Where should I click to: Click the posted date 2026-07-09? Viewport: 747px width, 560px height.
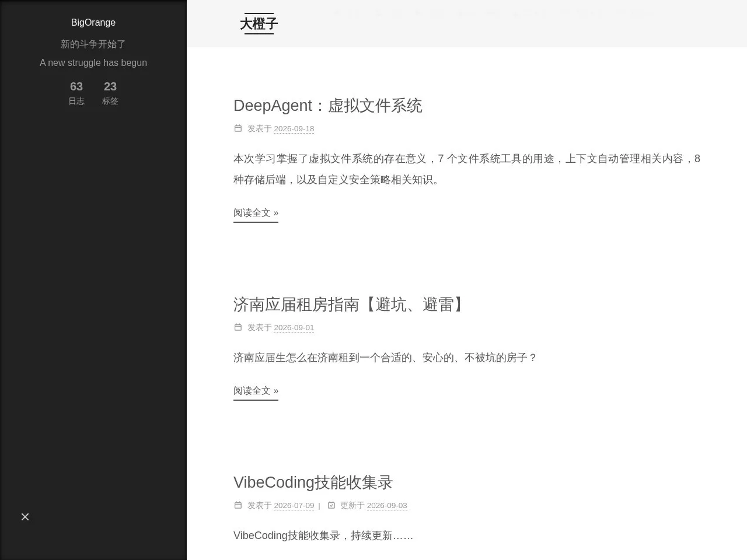click(x=294, y=506)
